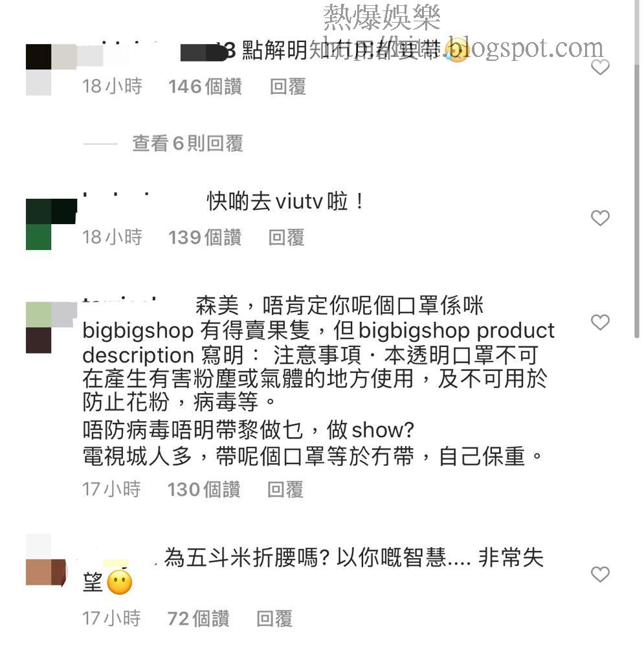The height and width of the screenshot is (663, 644).
Task: Reply to the 139個讚 comment
Action: pos(286,237)
